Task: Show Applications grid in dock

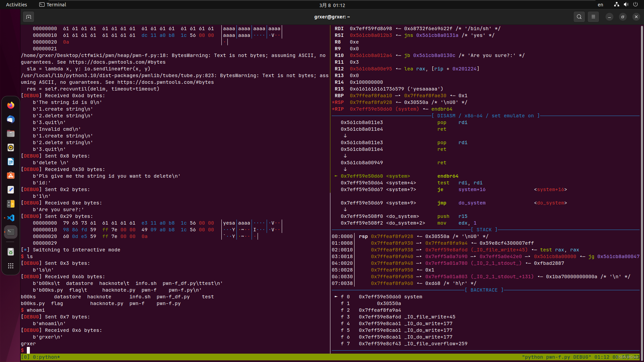Action: 11,266
